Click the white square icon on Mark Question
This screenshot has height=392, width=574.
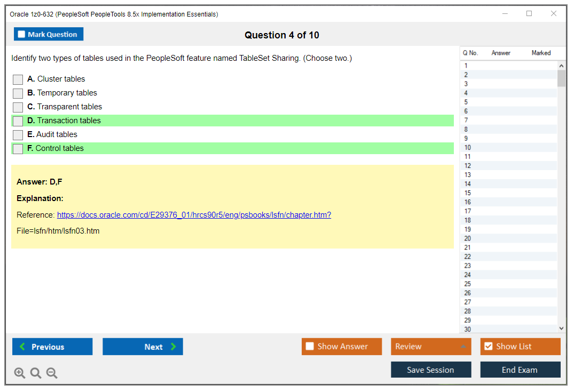tap(21, 34)
